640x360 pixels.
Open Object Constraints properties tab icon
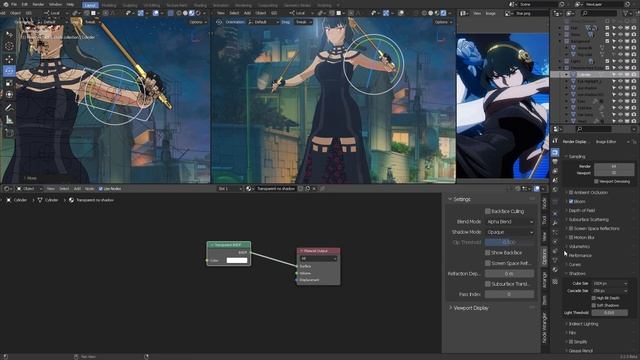click(x=555, y=251)
